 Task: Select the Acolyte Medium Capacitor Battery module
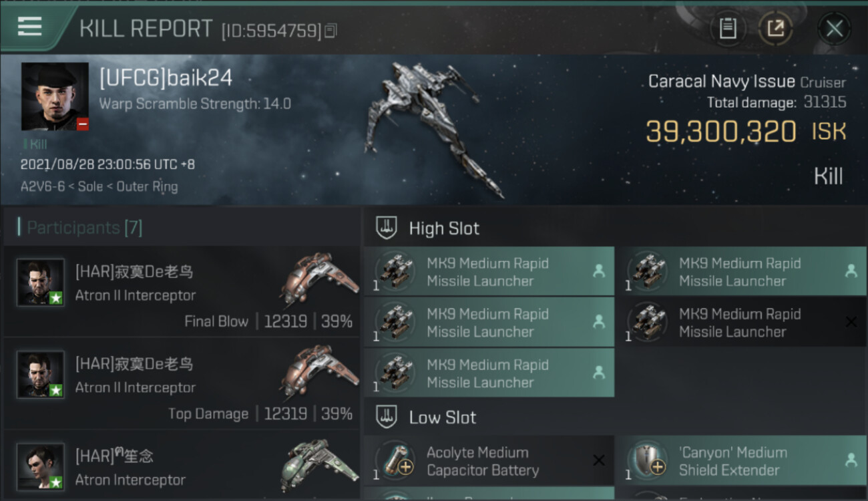(x=482, y=461)
